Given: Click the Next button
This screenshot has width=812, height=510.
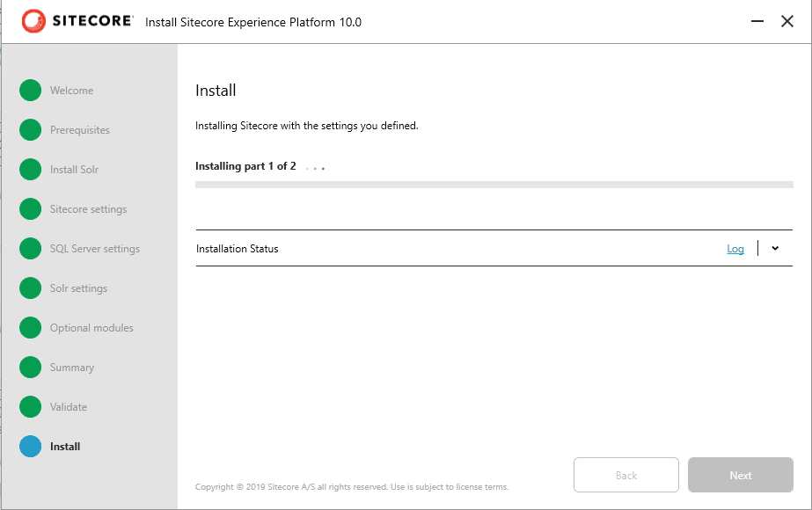Looking at the screenshot, I should tap(741, 475).
